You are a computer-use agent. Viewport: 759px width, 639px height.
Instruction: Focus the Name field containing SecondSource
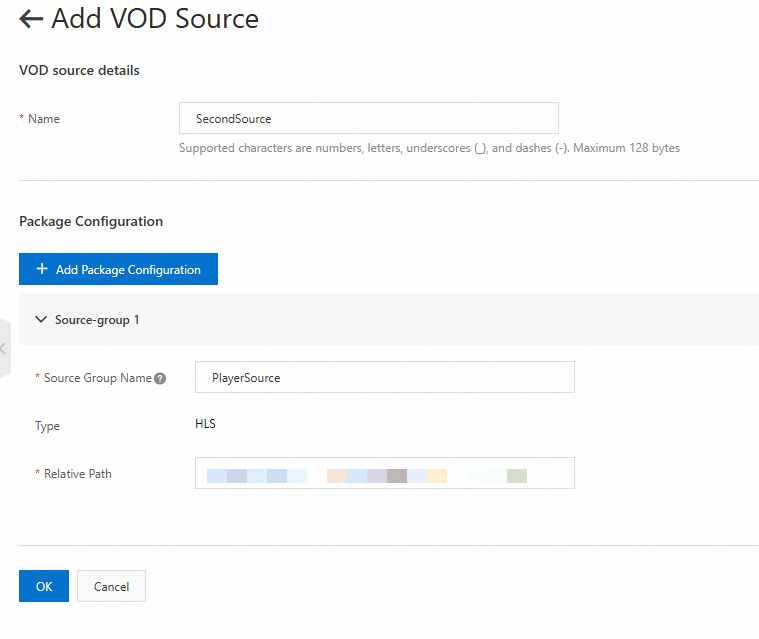pyautogui.click(x=368, y=118)
